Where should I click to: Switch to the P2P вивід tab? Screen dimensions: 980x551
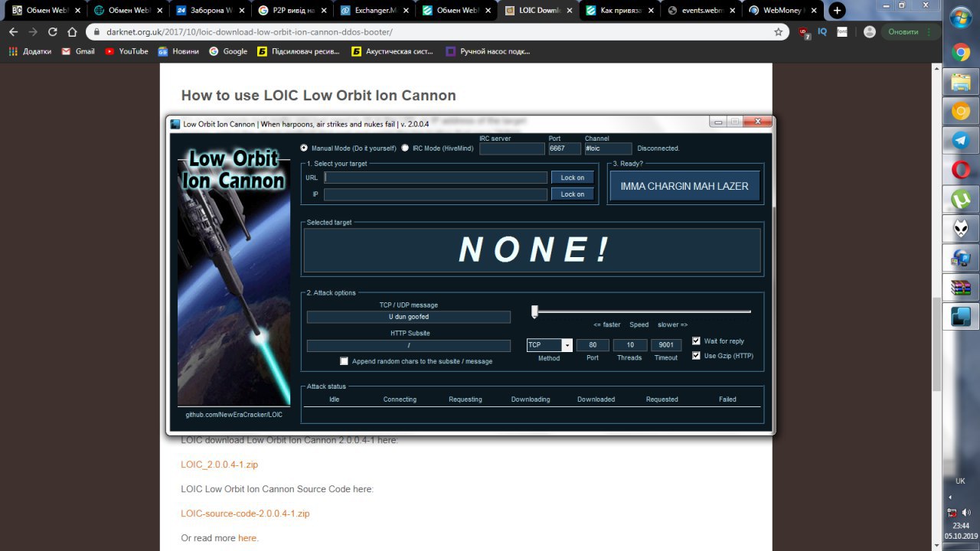pos(292,11)
